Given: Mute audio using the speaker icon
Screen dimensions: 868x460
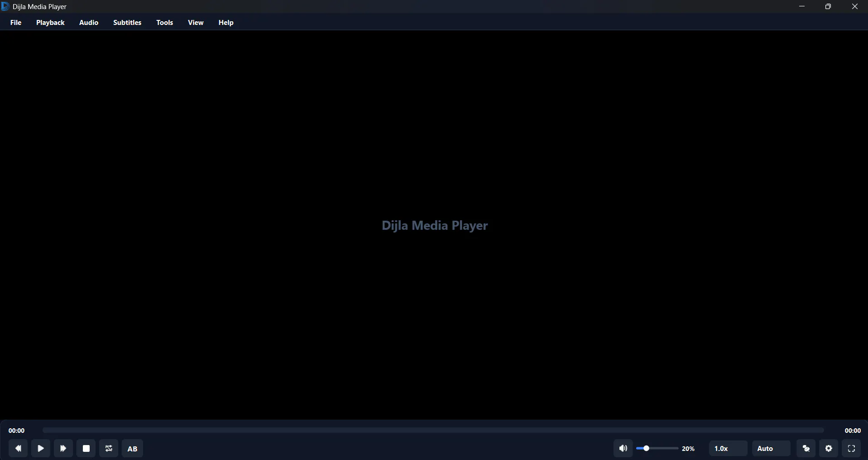Looking at the screenshot, I should (623, 449).
